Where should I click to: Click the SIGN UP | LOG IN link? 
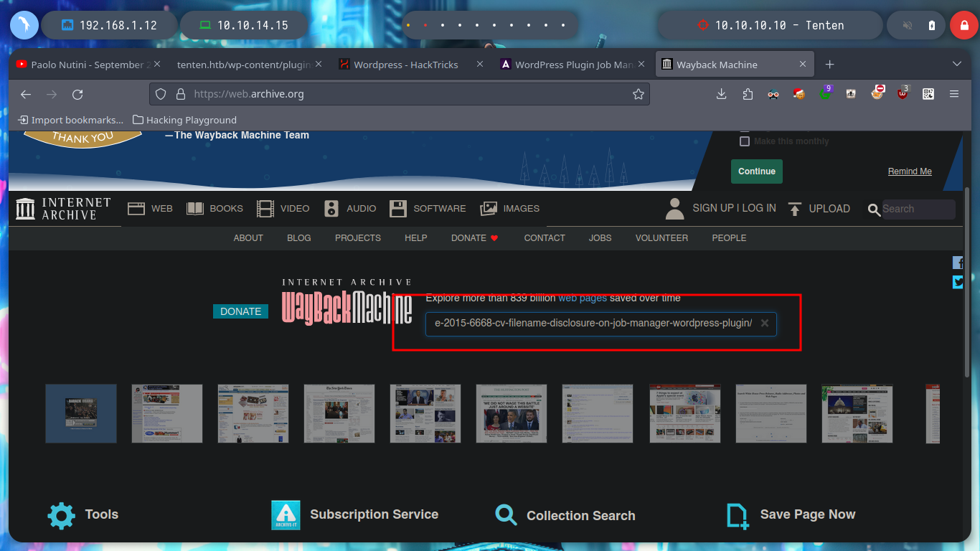coord(734,208)
